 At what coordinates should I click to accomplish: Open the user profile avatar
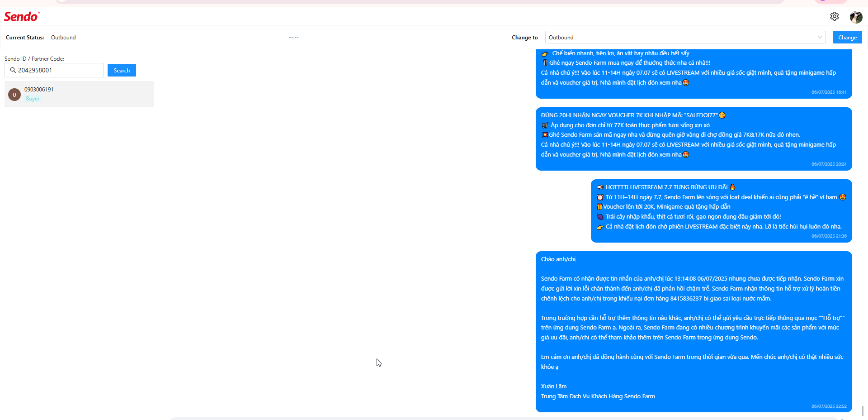pyautogui.click(x=856, y=17)
